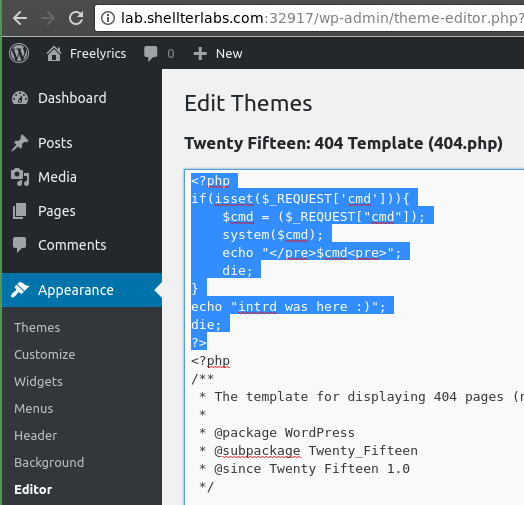Click the @package WordPress comment line
The height and width of the screenshot is (505, 524).
(x=277, y=433)
